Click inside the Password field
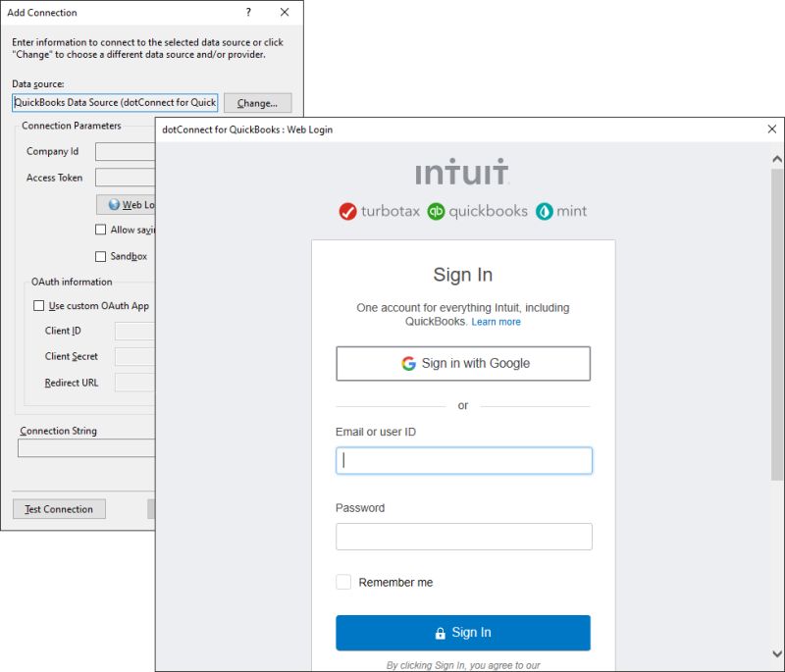785x672 pixels. point(462,536)
